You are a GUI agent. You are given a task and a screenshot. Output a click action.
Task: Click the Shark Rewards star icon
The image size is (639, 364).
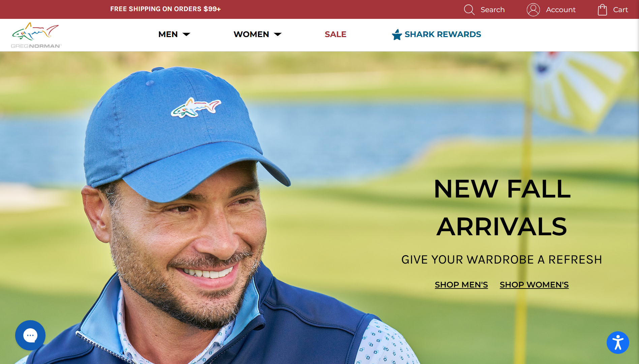pos(397,34)
